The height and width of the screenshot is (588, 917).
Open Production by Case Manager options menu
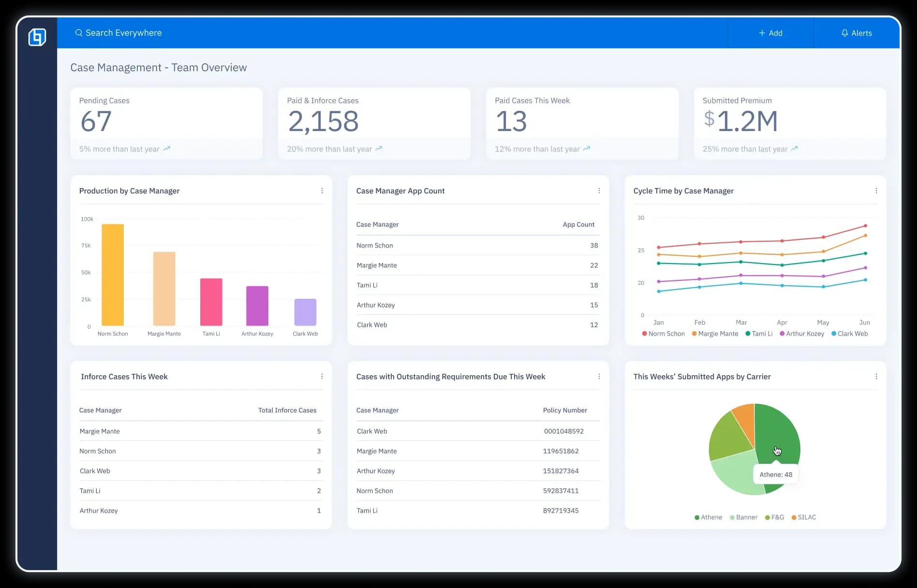click(x=322, y=191)
